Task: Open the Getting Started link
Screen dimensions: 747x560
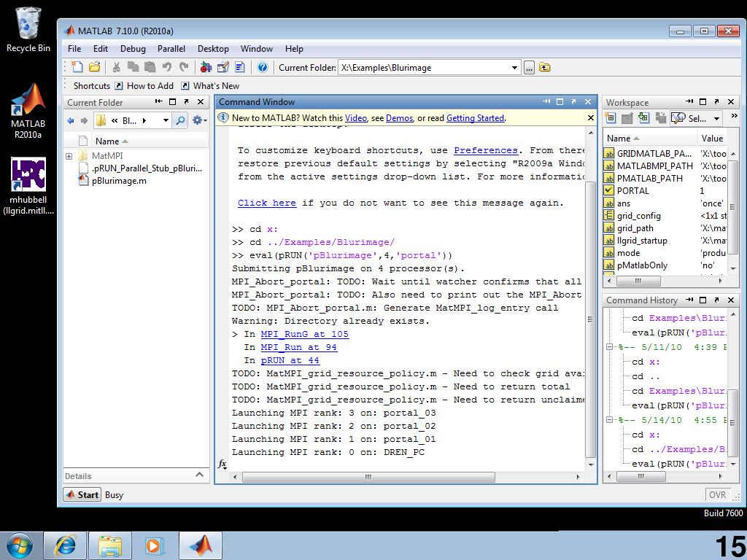Action: 475,118
